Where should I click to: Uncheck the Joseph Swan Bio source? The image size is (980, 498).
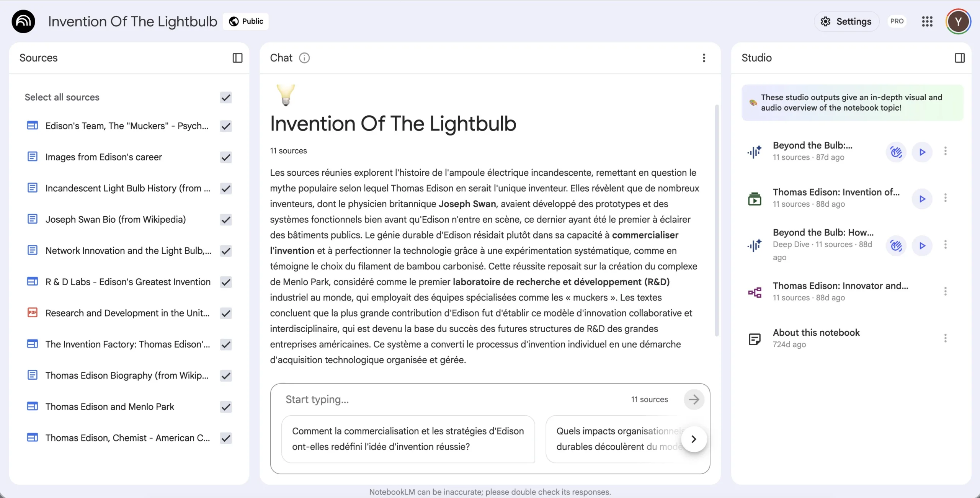click(226, 220)
